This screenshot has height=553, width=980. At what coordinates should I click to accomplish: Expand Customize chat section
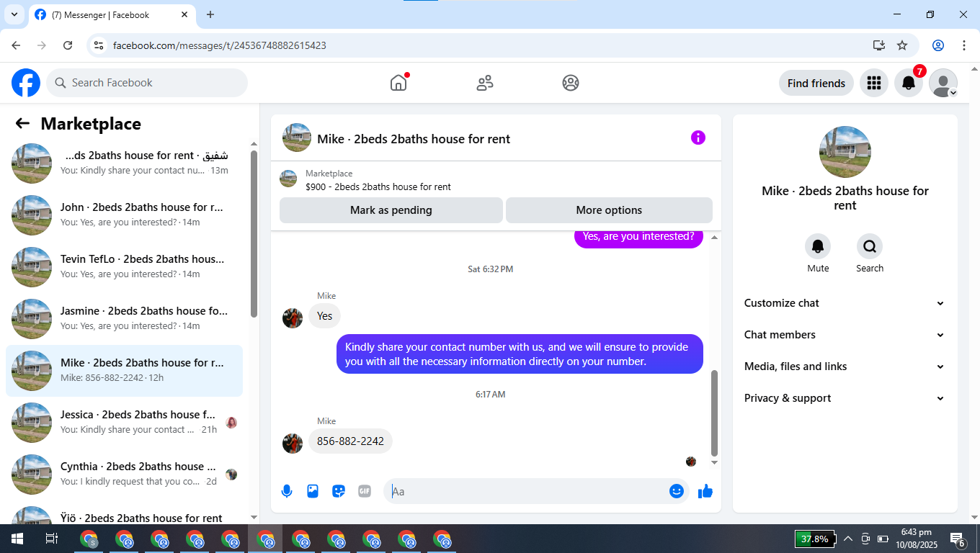[x=845, y=303]
